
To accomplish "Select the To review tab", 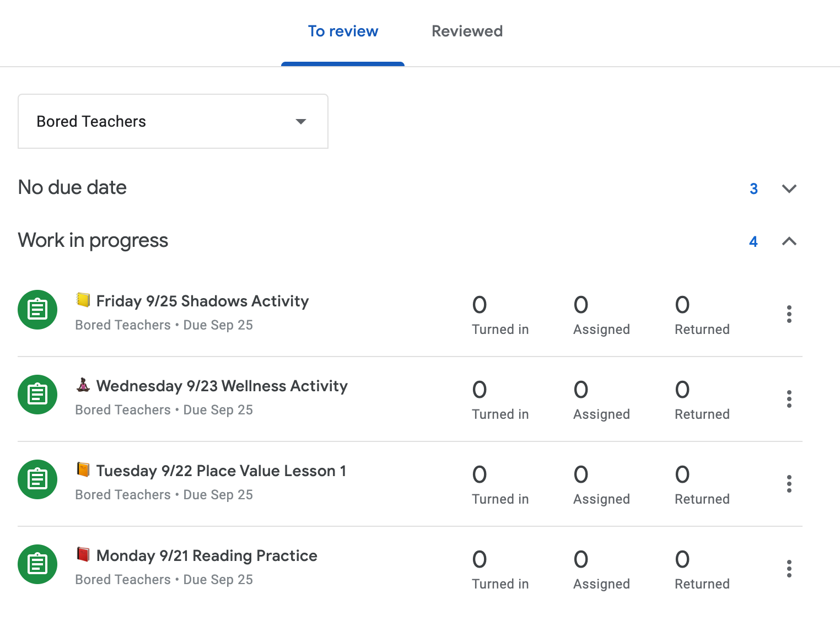I will pyautogui.click(x=343, y=31).
